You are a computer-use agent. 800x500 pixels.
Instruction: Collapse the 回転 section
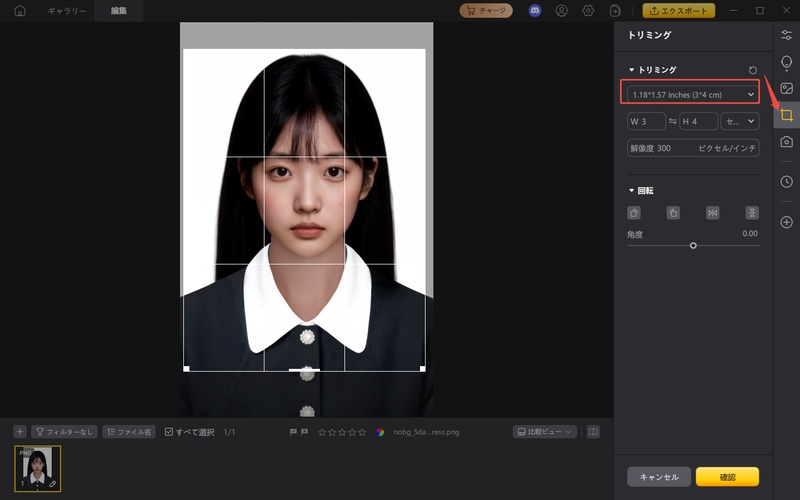[x=632, y=190]
